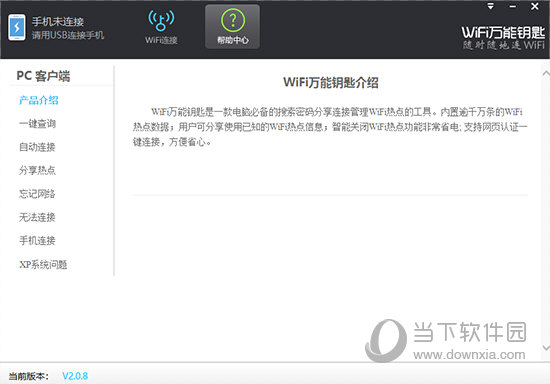The height and width of the screenshot is (384, 550).
Task: Click the 请用USB连接手机 hint text
Action: 68,35
